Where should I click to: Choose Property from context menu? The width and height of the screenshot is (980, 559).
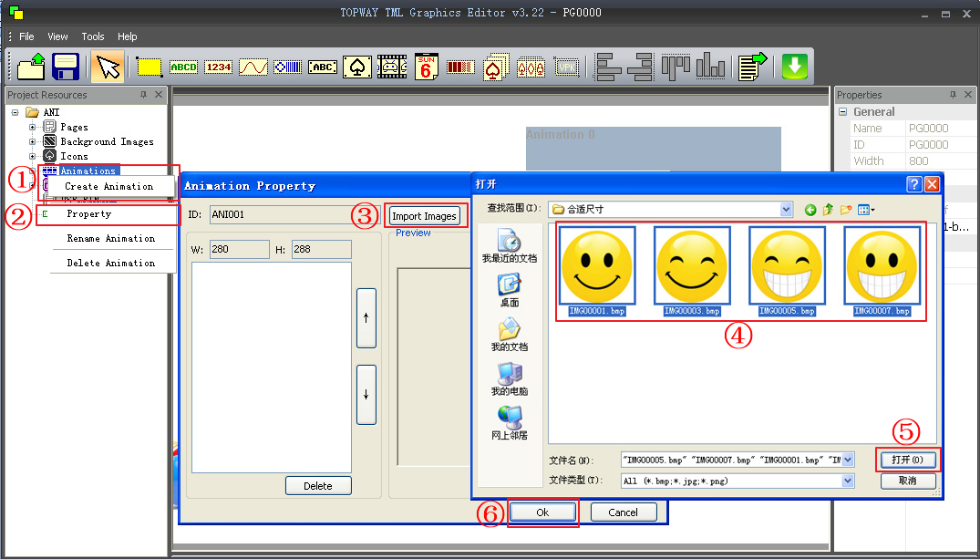(x=88, y=214)
